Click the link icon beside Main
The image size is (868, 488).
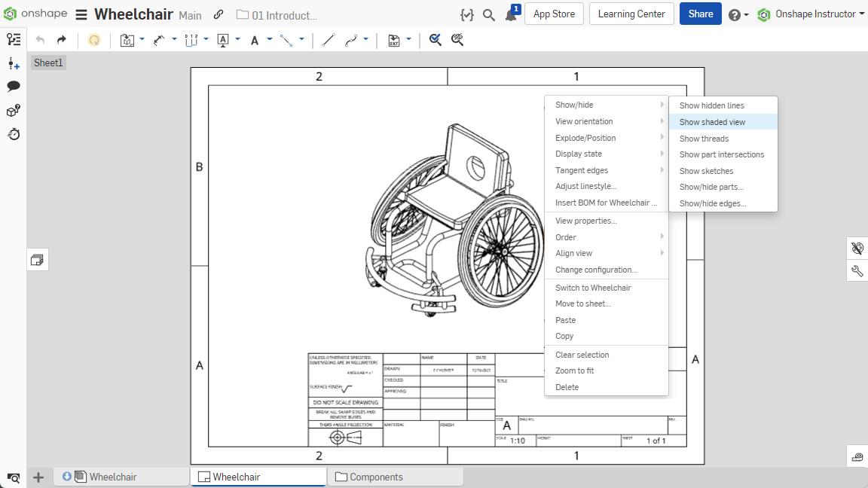coord(219,14)
